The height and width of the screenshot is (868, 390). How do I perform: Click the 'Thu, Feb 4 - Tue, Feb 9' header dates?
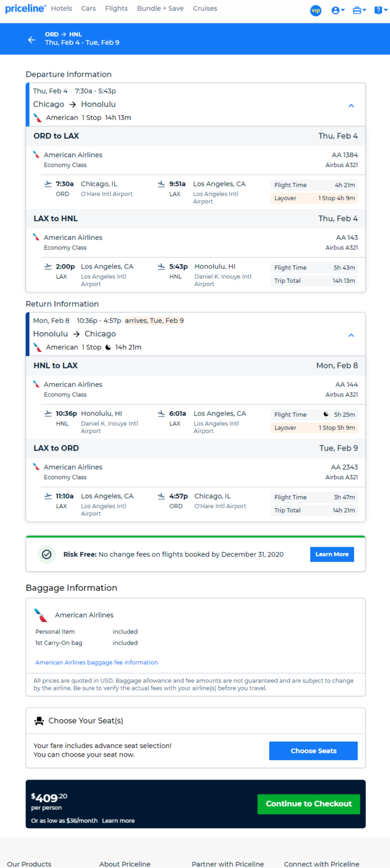[x=82, y=42]
